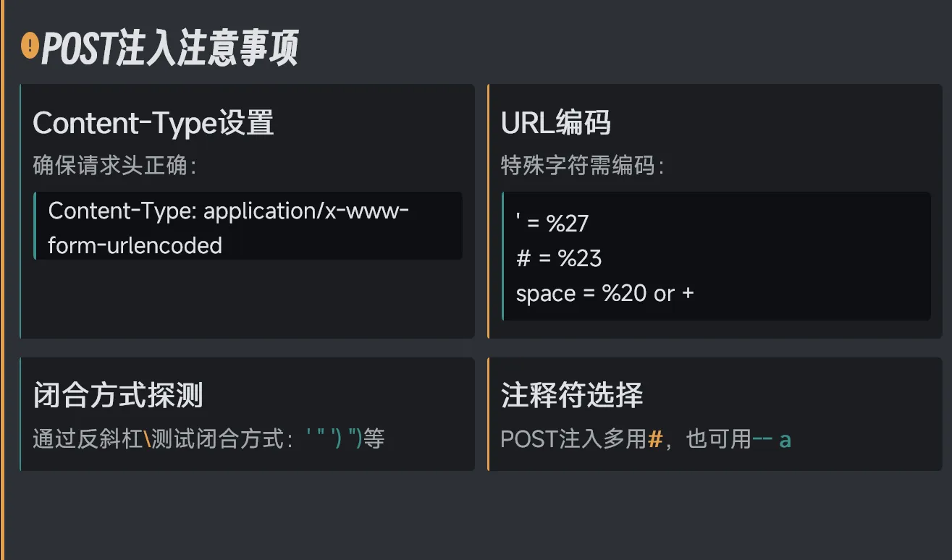Click the 确保请求头正确 description text
952x560 pixels.
click(114, 166)
